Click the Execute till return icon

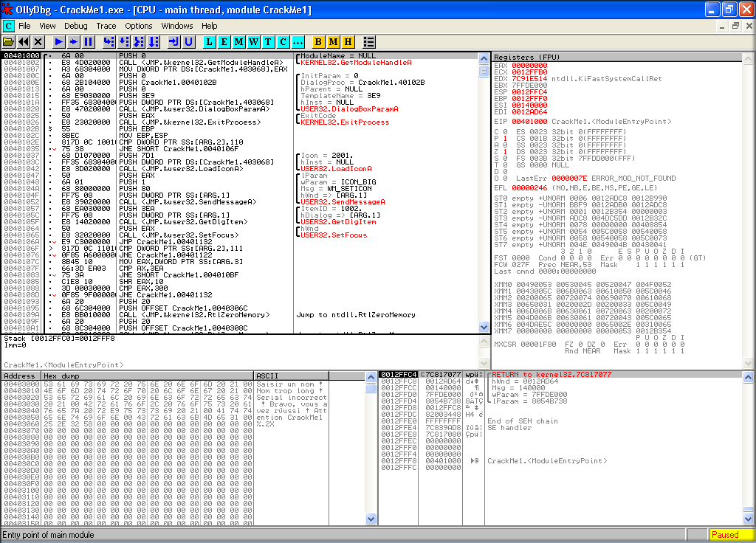(174, 42)
